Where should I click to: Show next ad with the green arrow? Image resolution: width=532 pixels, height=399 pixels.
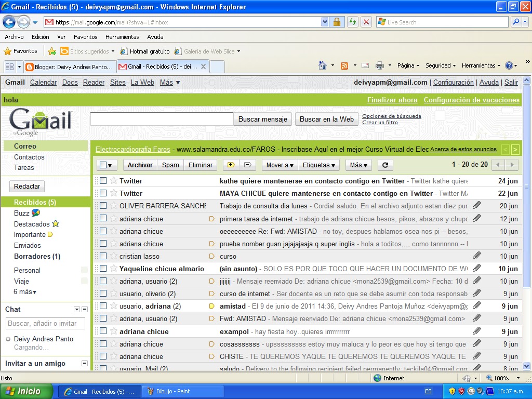[x=515, y=149]
